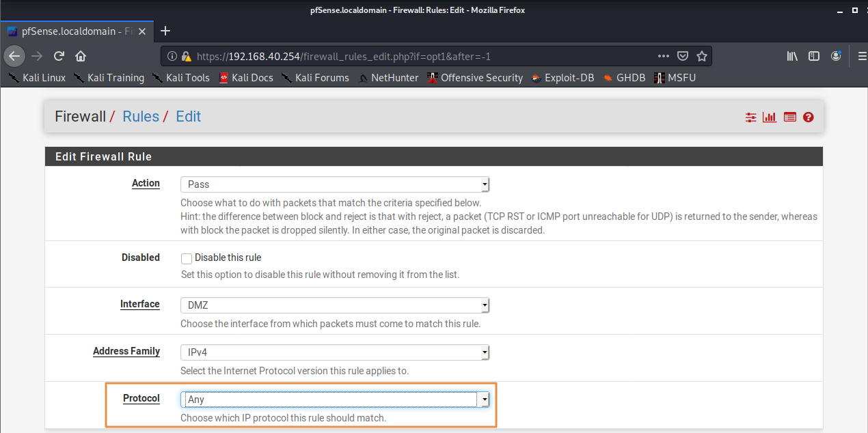
Task: Click the red help question-mark icon
Action: [x=809, y=117]
